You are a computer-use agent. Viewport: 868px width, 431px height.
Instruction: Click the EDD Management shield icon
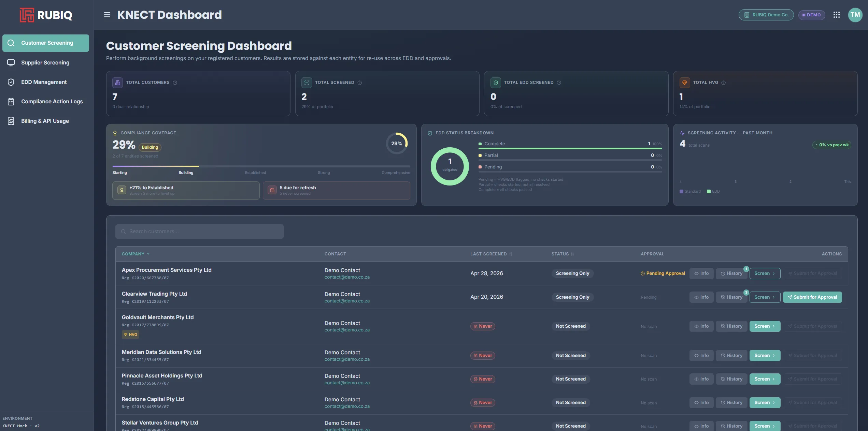point(11,82)
